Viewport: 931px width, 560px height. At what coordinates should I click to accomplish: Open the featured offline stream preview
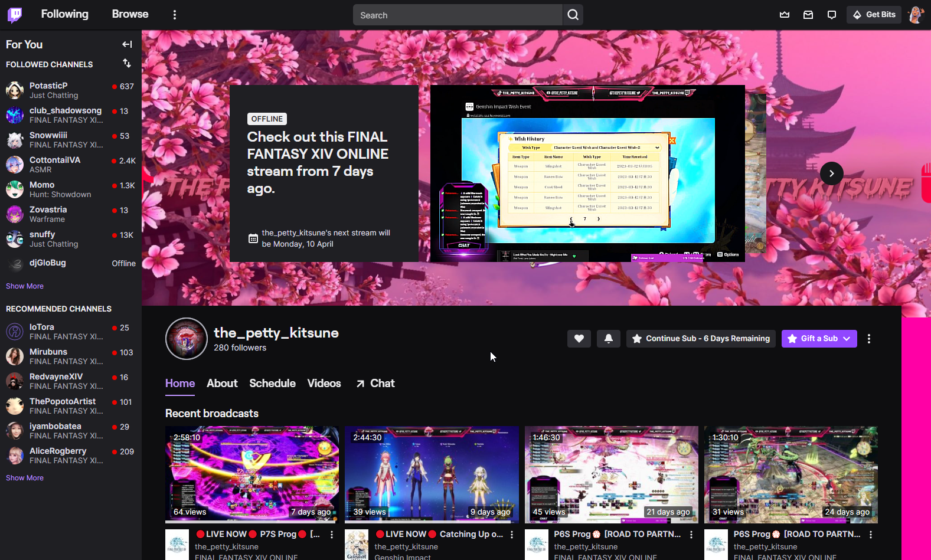(x=587, y=173)
